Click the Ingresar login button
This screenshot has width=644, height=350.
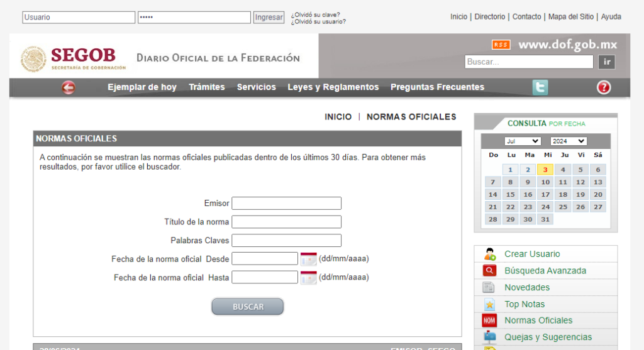[x=269, y=17]
